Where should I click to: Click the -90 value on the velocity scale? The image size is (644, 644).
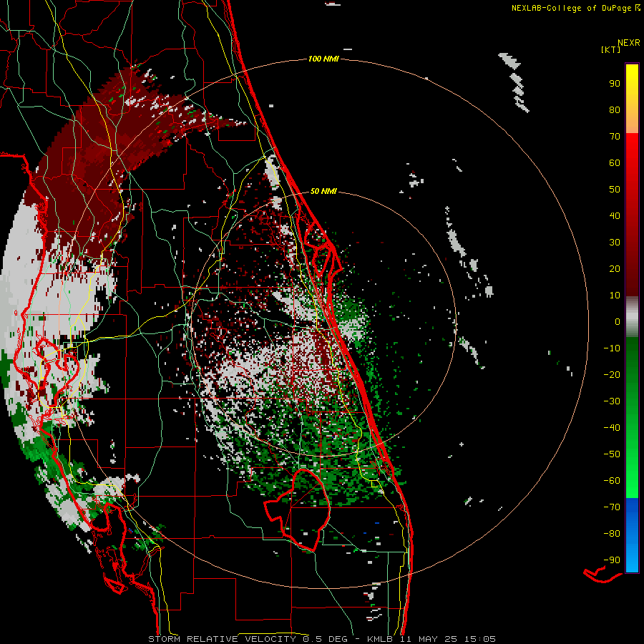tap(612, 560)
